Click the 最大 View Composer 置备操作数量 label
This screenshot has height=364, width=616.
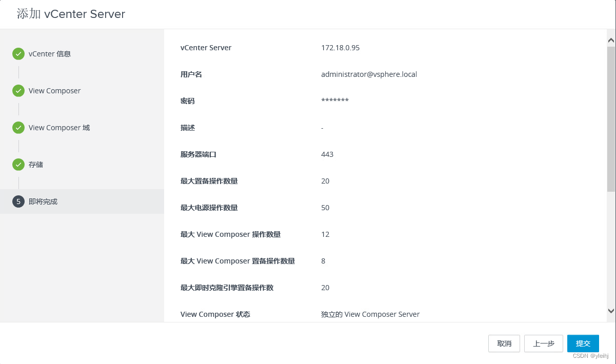click(238, 261)
